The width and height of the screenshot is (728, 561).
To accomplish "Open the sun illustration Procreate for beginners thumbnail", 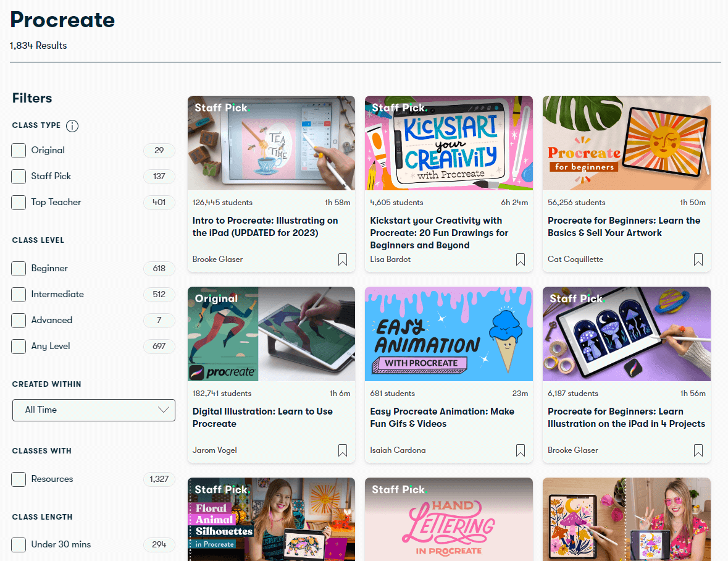I will (626, 143).
